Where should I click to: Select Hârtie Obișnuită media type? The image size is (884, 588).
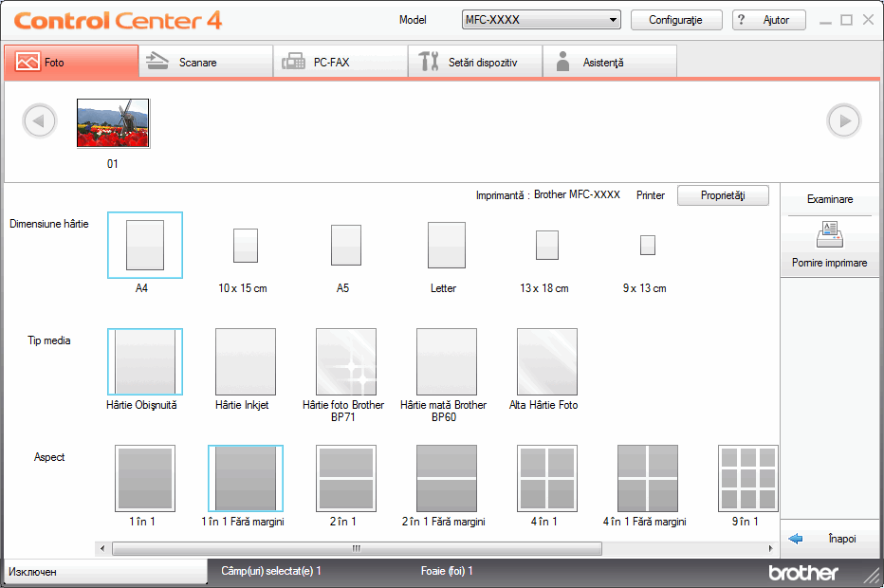[145, 362]
